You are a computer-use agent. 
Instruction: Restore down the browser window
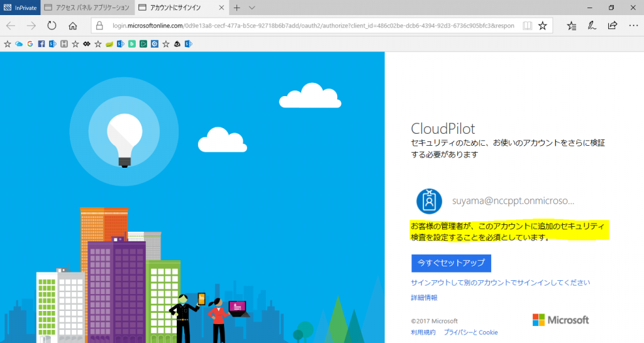tap(611, 8)
